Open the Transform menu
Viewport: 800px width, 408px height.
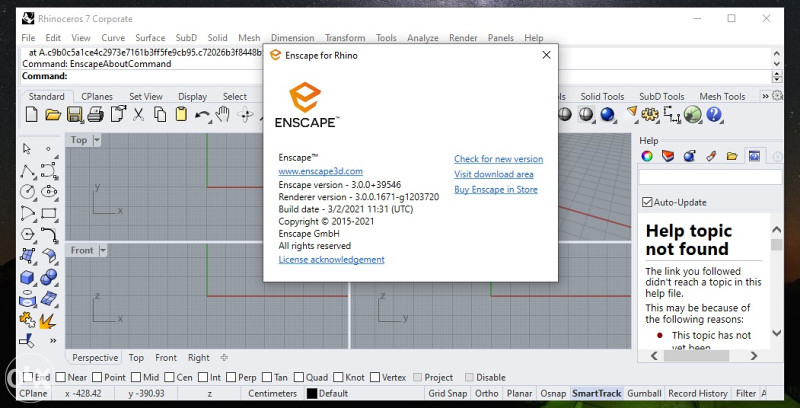click(345, 38)
